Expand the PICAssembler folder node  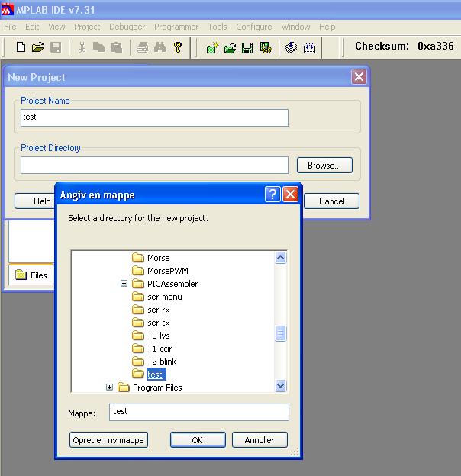[x=124, y=284]
